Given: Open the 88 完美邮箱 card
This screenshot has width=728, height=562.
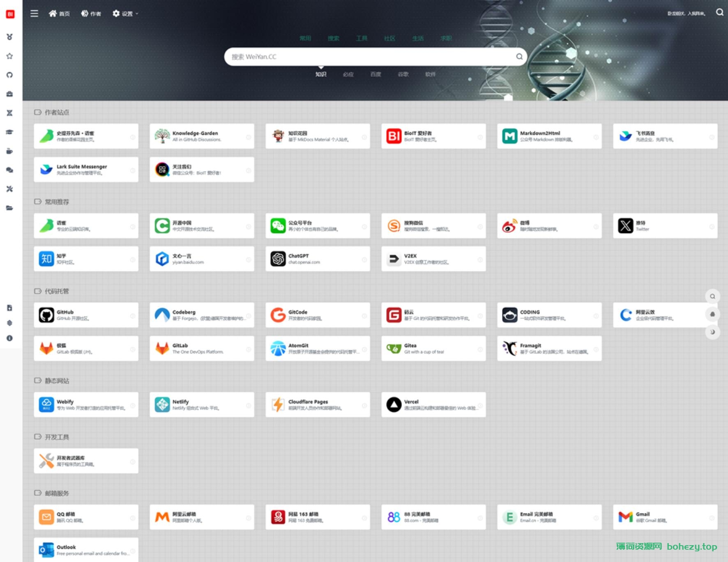Looking at the screenshot, I should point(433,517).
